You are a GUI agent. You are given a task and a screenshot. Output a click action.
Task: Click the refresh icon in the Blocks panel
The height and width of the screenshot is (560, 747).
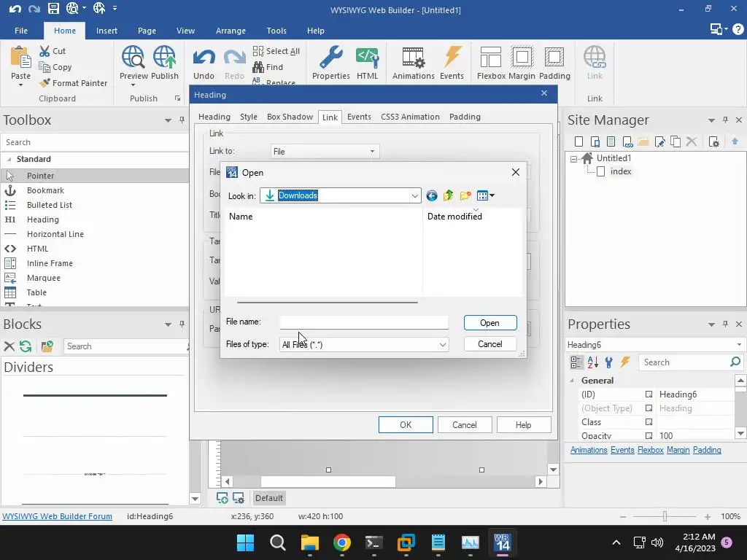[x=26, y=346]
